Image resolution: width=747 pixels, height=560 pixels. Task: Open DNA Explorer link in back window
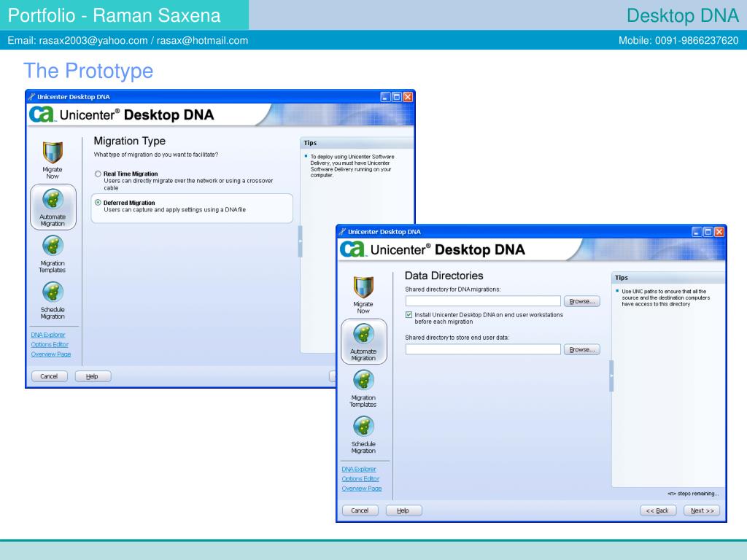point(48,335)
